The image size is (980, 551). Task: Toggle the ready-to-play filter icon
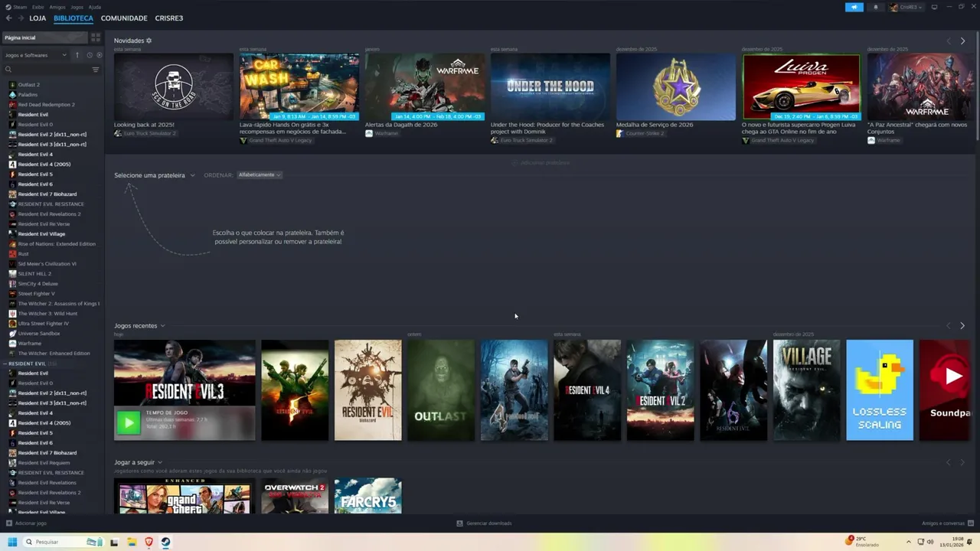point(99,55)
